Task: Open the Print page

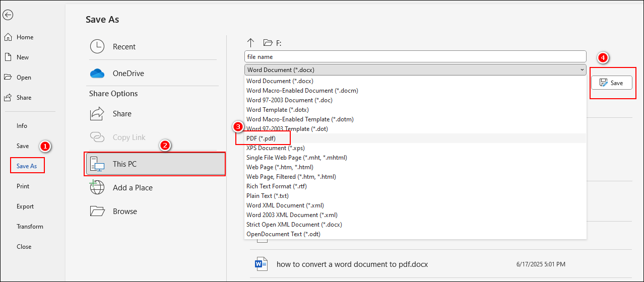Action: pyautogui.click(x=23, y=186)
